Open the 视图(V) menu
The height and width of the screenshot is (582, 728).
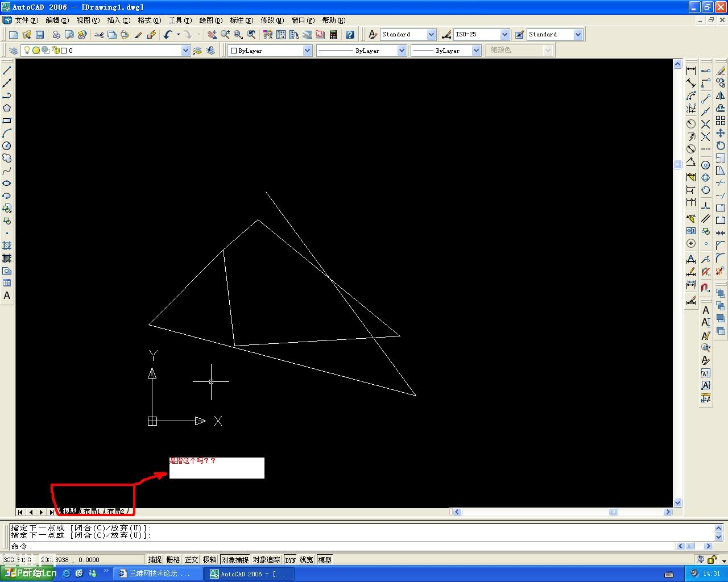pyautogui.click(x=88, y=20)
